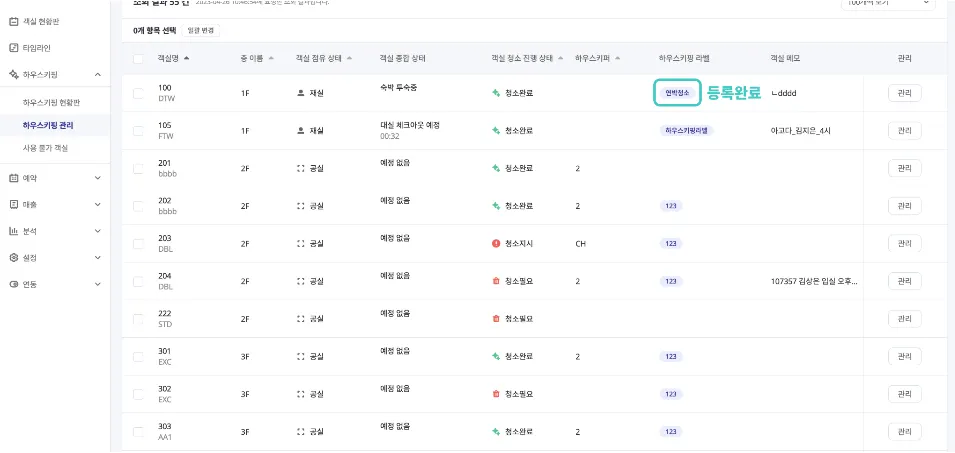Tick the checkbox for room 203
Screen dimensions: 955x453
click(138, 243)
